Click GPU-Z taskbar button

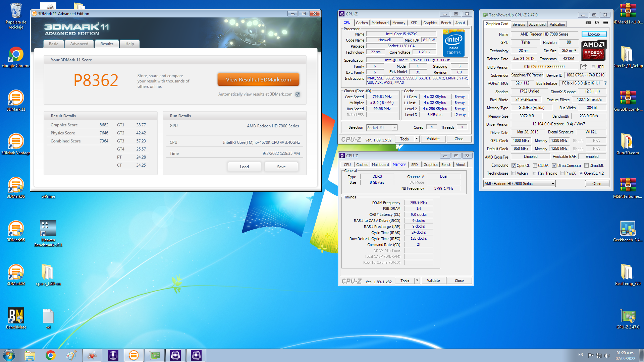tap(155, 355)
